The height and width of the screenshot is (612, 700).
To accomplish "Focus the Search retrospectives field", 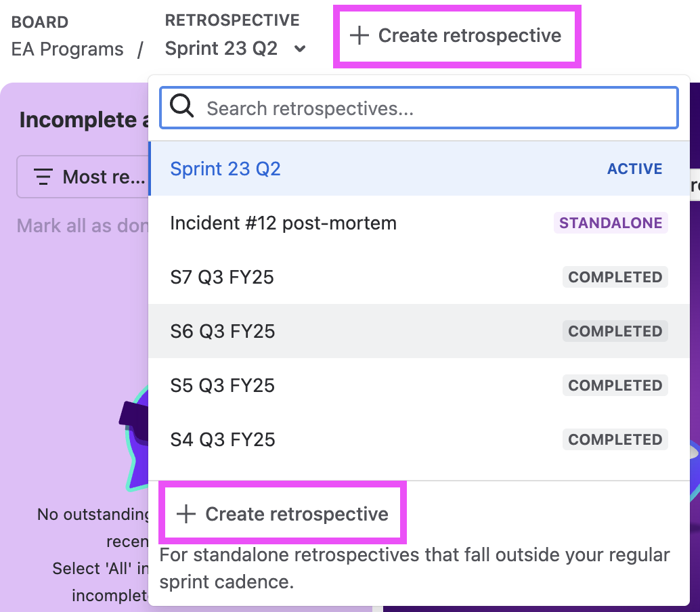I will pyautogui.click(x=419, y=108).
